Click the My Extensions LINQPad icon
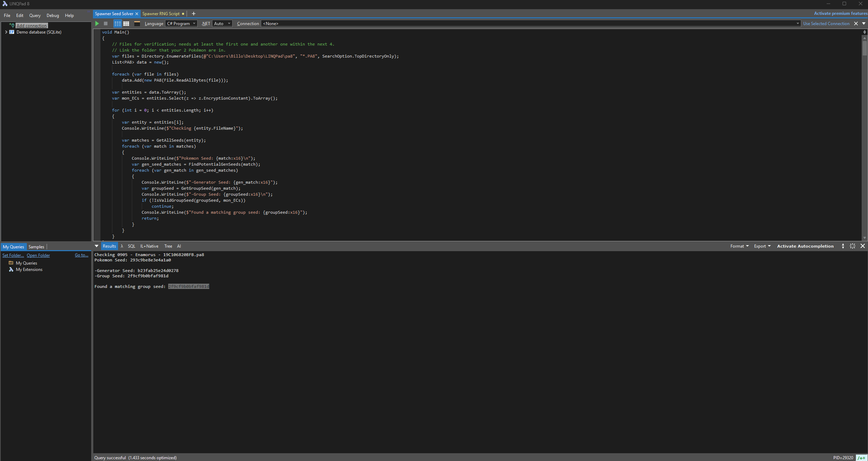Viewport: 868px width, 461px height. pyautogui.click(x=11, y=270)
